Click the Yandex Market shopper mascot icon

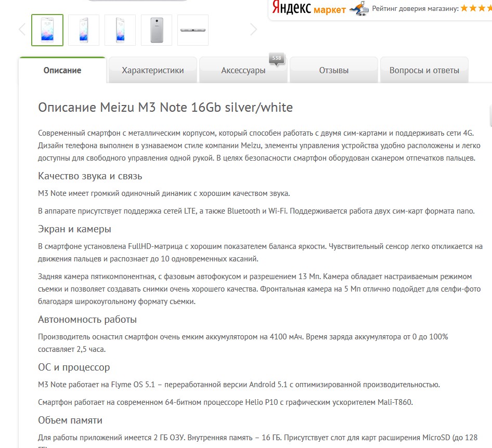pyautogui.click(x=359, y=9)
